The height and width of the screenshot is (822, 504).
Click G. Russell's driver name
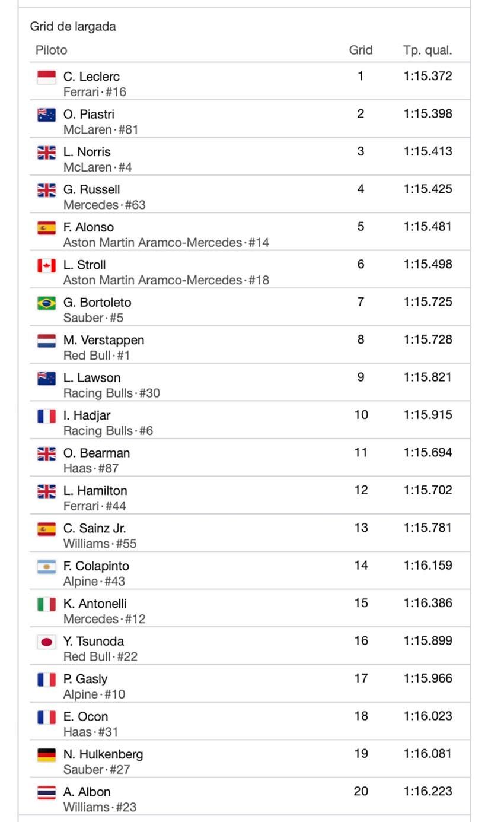pos(91,190)
